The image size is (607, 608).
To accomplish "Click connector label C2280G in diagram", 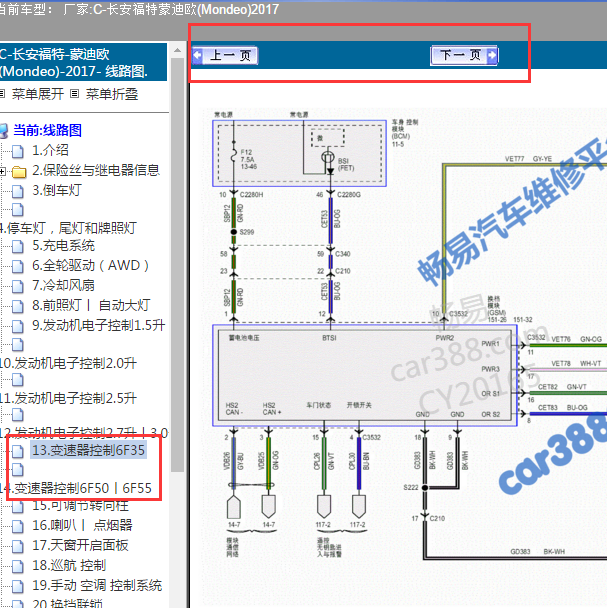I will point(349,195).
